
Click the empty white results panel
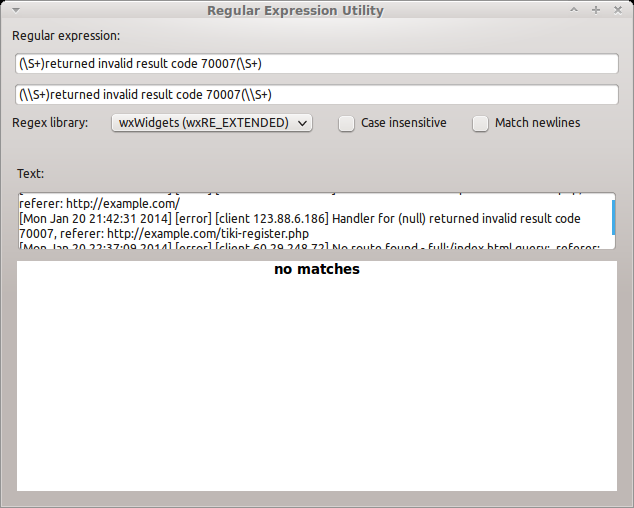click(x=317, y=390)
